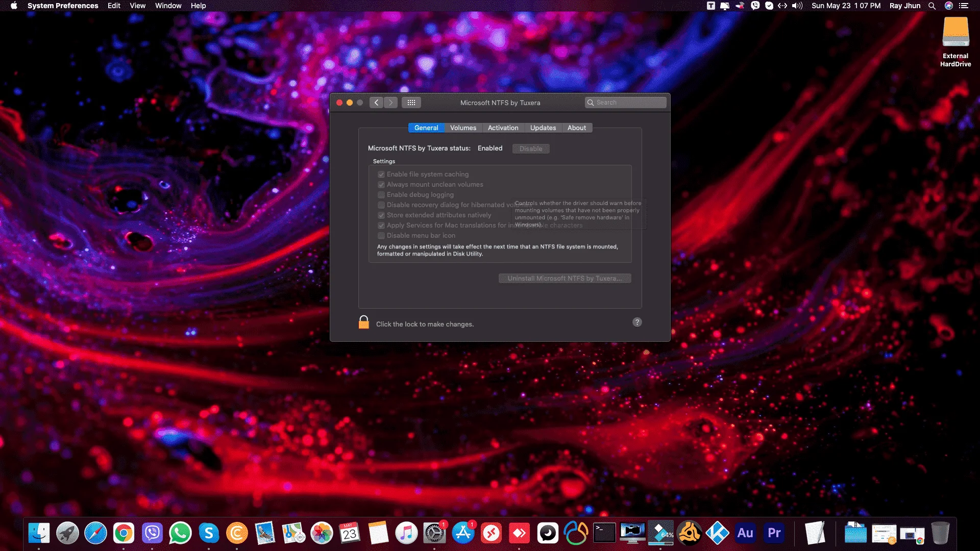Enable debug logging checkbox
The image size is (980, 551).
381,195
